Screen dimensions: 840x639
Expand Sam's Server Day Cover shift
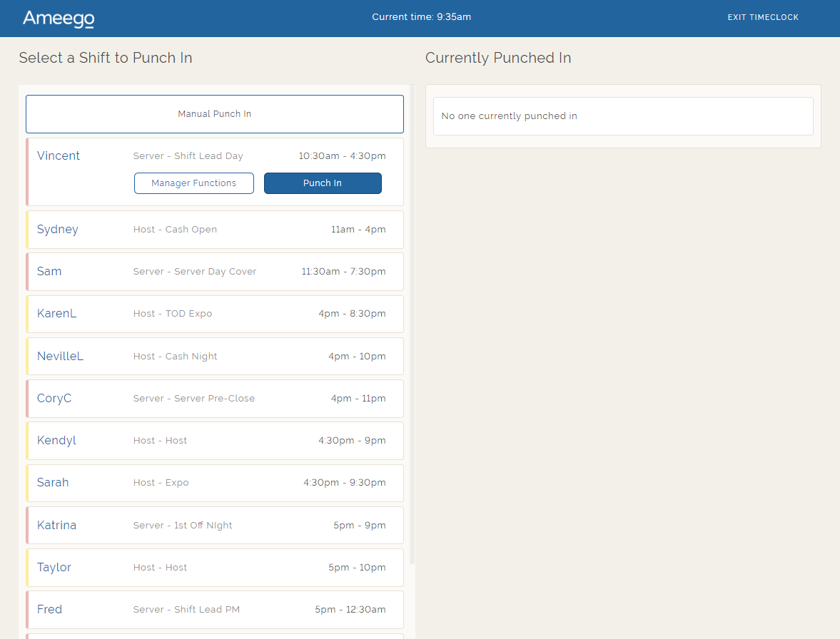click(x=214, y=272)
